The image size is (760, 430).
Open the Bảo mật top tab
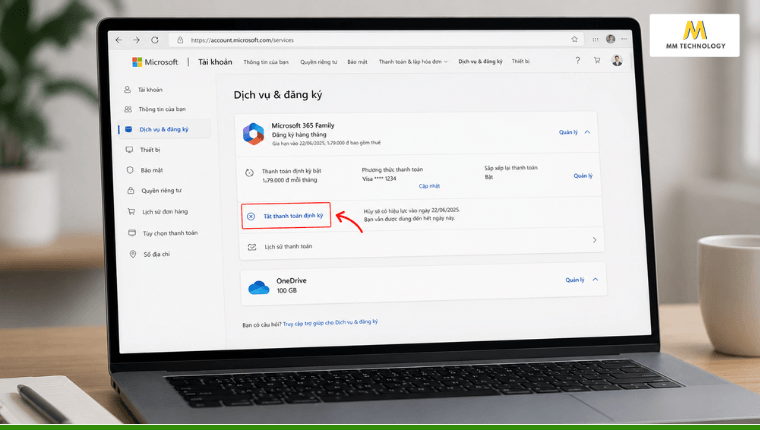tap(357, 62)
